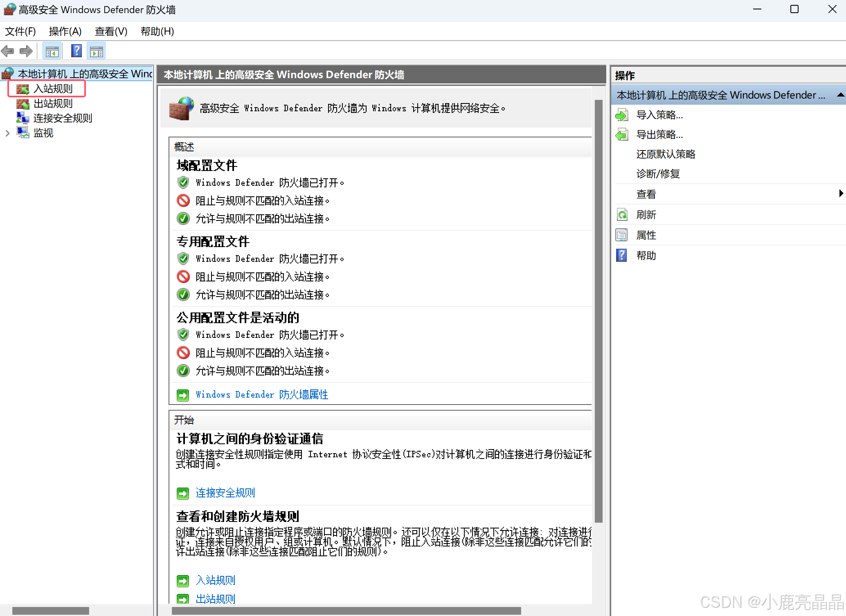The width and height of the screenshot is (846, 616).
Task: Click the 导入策略 green arrow icon
Action: (622, 115)
